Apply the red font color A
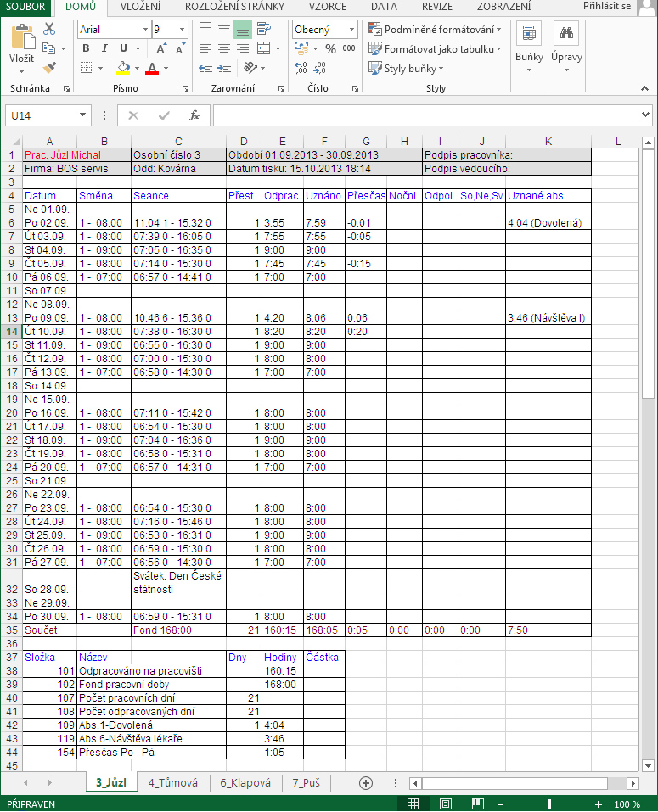This screenshot has width=658, height=812. (x=152, y=68)
